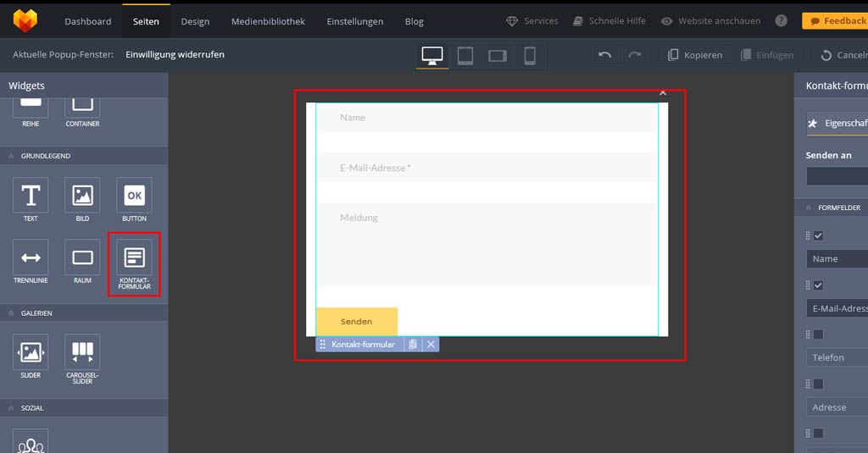Open the Design menu tab
This screenshot has width=868, height=453.
point(195,21)
